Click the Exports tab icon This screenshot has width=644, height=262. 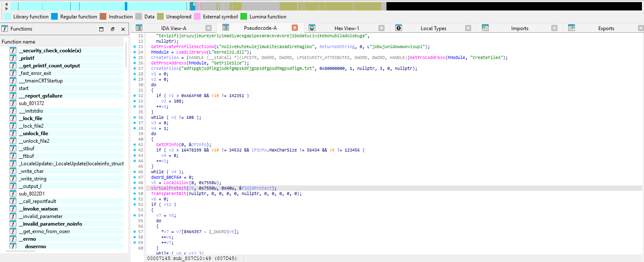point(572,28)
